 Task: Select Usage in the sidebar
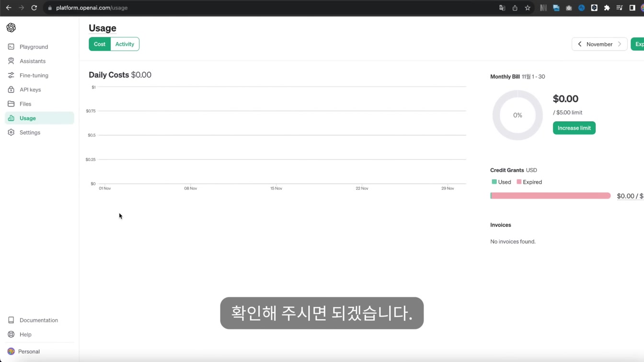tap(39, 118)
